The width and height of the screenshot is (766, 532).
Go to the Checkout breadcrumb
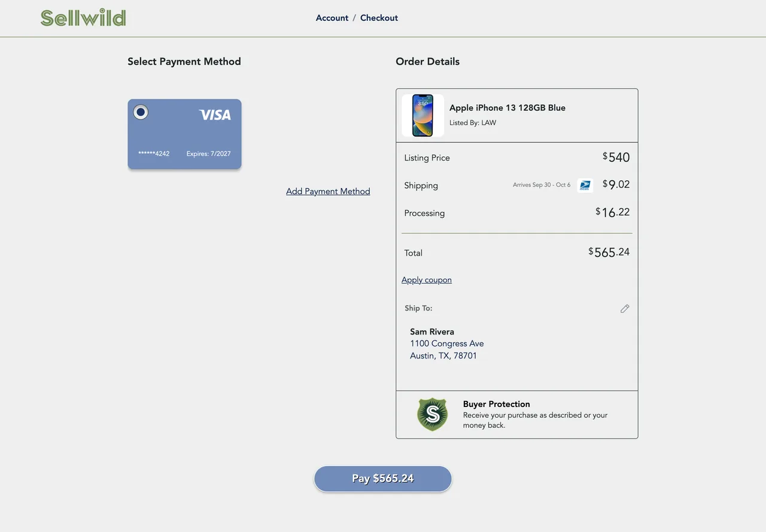click(x=379, y=18)
